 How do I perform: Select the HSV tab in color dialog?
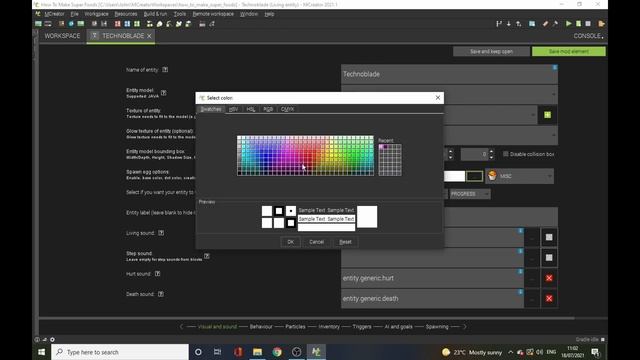[x=233, y=109]
